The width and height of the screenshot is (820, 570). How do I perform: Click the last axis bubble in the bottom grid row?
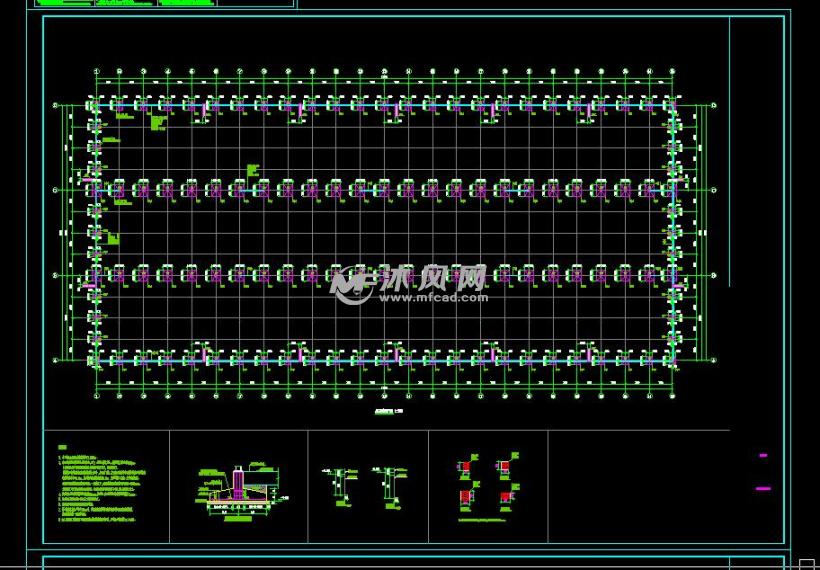coord(673,395)
